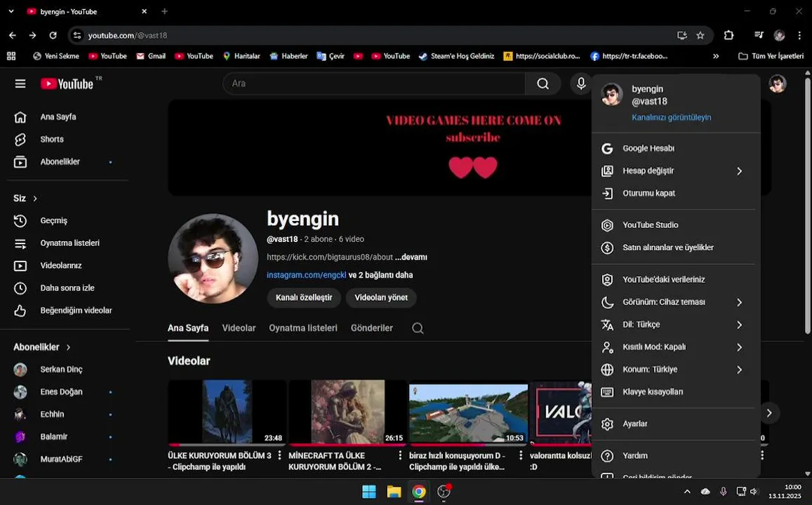Screen dimensions: 812x505
Task: Search within channel using magnifier icon
Action: (x=418, y=328)
